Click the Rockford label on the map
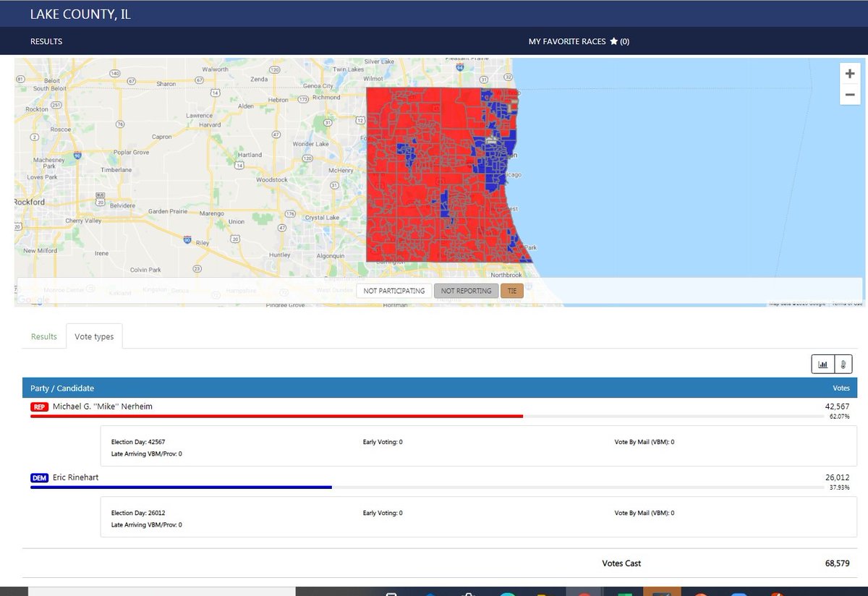Image resolution: width=868 pixels, height=596 pixels. click(28, 203)
